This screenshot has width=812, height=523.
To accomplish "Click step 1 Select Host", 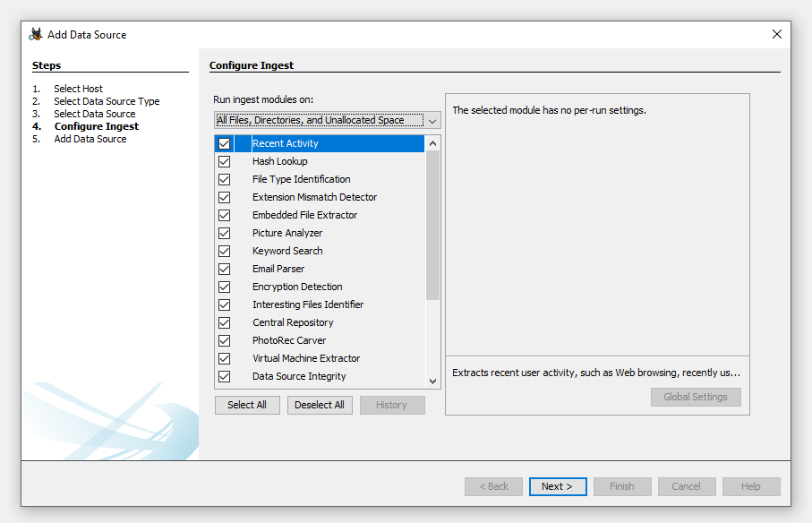I will click(78, 89).
